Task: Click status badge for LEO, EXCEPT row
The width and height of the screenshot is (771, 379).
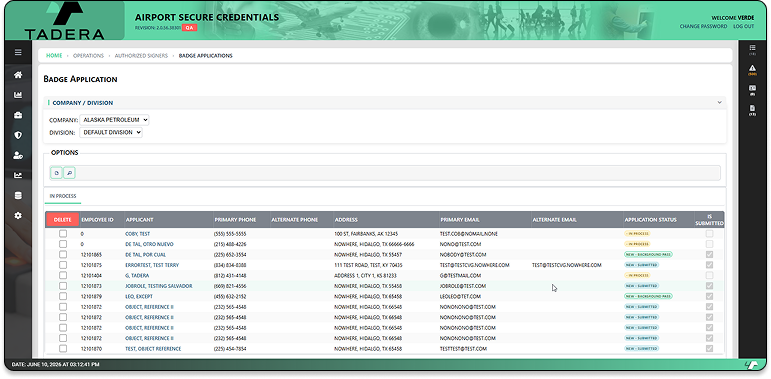Action: pos(648,296)
